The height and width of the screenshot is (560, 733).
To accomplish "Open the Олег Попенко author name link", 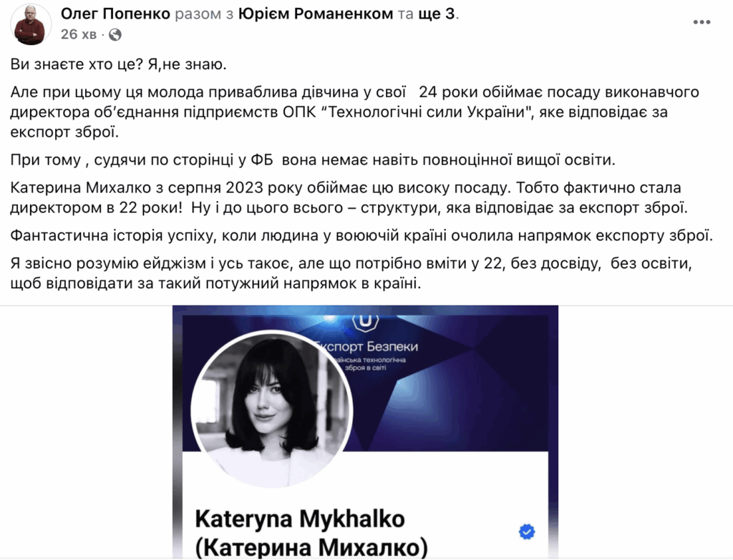I will point(115,14).
